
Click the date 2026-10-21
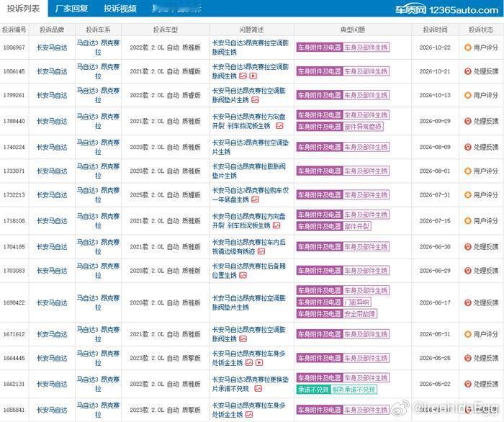point(435,71)
